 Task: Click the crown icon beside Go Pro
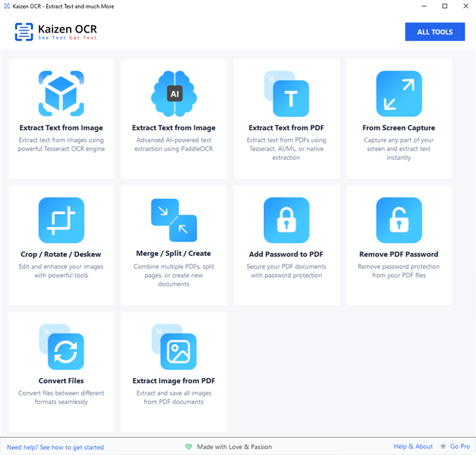[444, 446]
